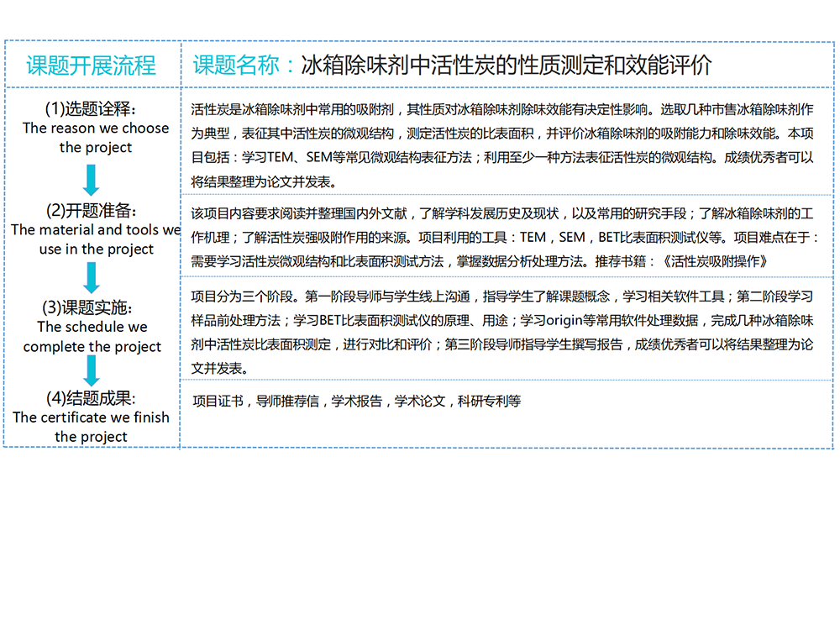
Task: Select the 项目证书，导师推荐信 results line
Action: pyautogui.click(x=357, y=402)
